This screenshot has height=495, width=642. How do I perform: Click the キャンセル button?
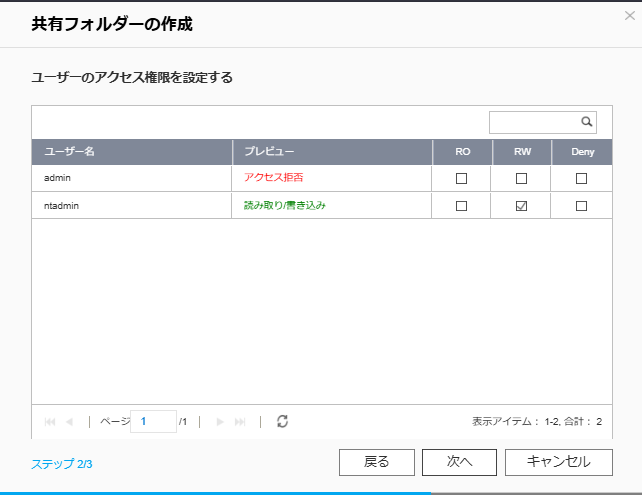559,462
